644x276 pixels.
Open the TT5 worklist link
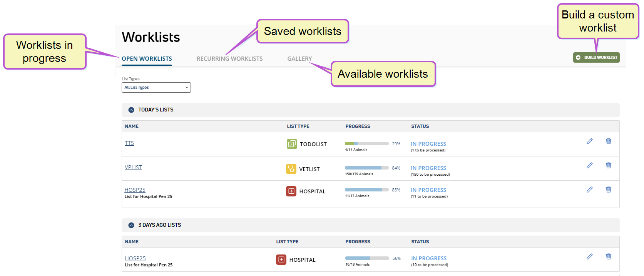pos(129,143)
